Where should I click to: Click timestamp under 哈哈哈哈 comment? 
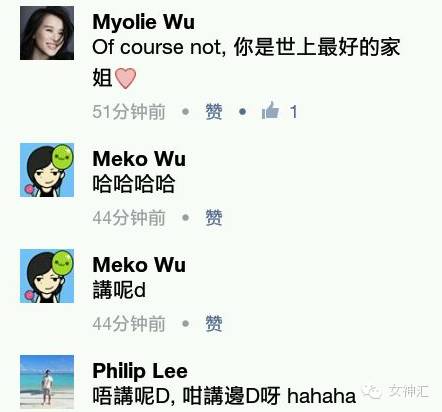(x=129, y=217)
